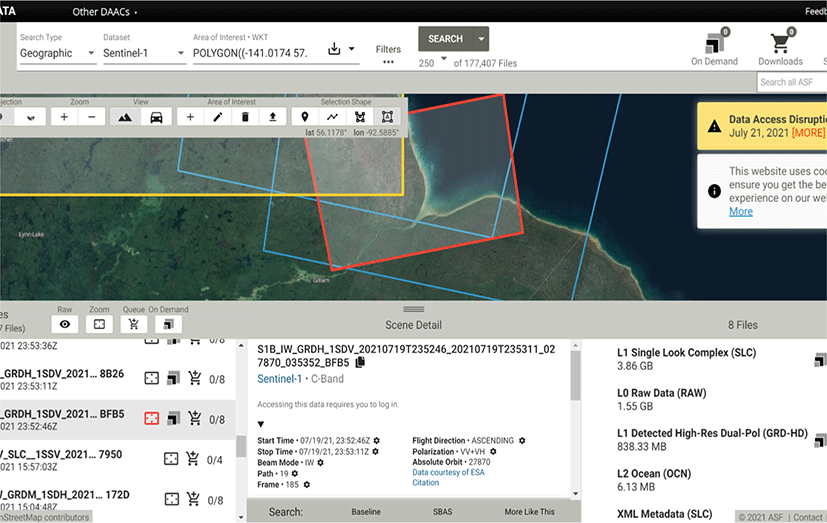Screen dimensions: 827x523
Task: Open the Downloads cart
Action: (x=781, y=47)
